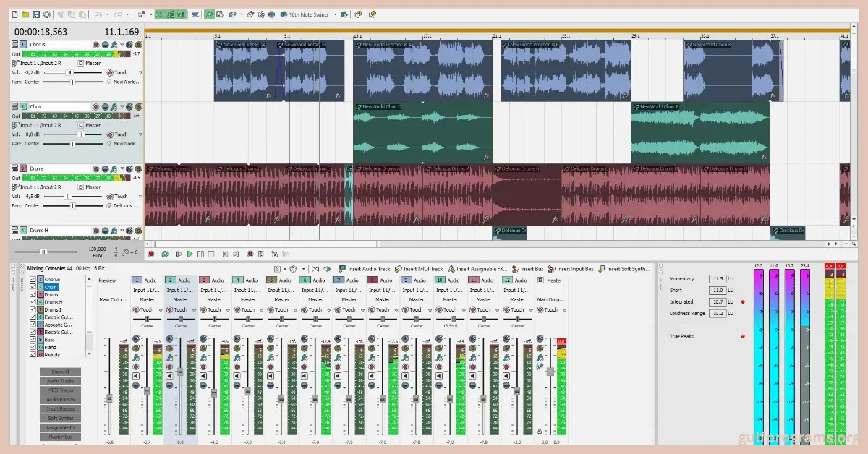The image size is (868, 454).
Task: Expand the Touch automation dropdown on the Chorus track
Action: coord(140,72)
